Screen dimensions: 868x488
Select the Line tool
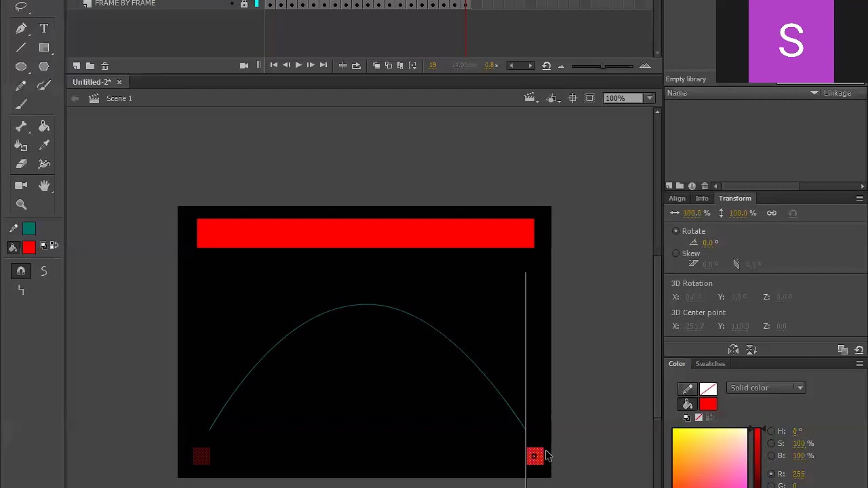click(21, 47)
